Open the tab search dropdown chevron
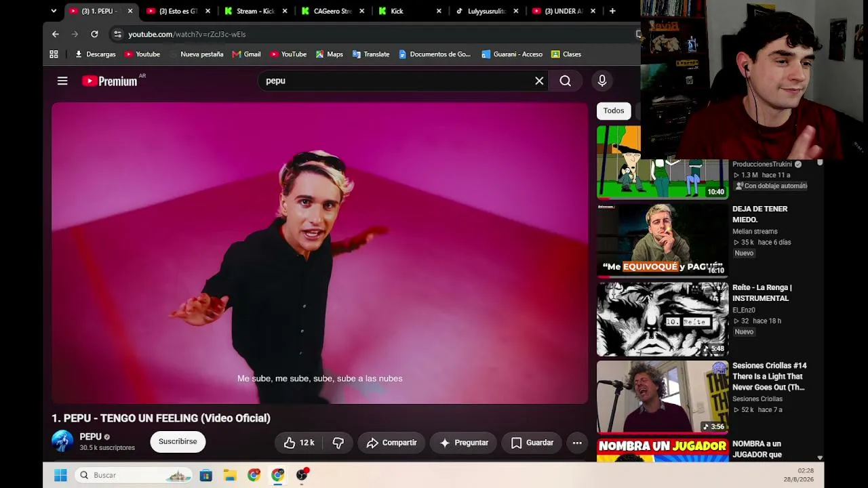The image size is (868, 488). coord(54,11)
